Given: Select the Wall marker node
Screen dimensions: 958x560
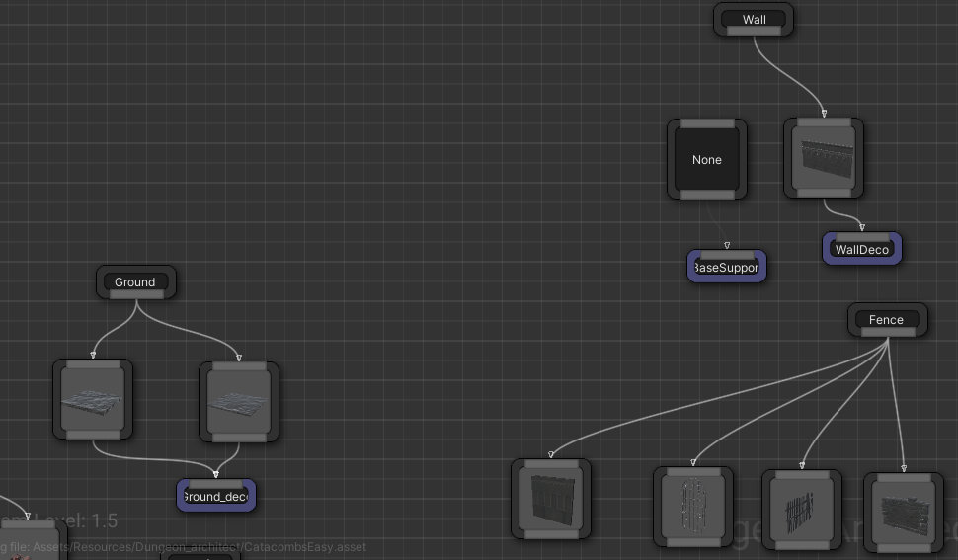Looking at the screenshot, I should pos(754,19).
